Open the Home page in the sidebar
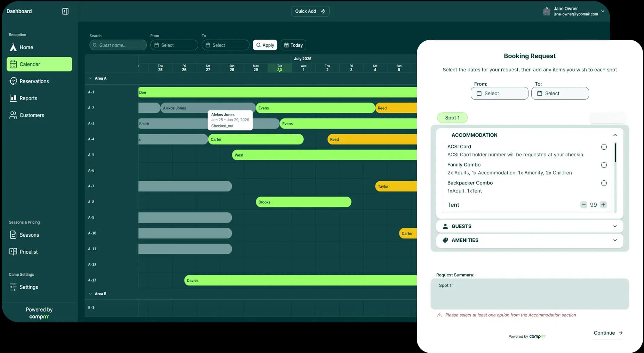644x353 pixels. pos(39,47)
